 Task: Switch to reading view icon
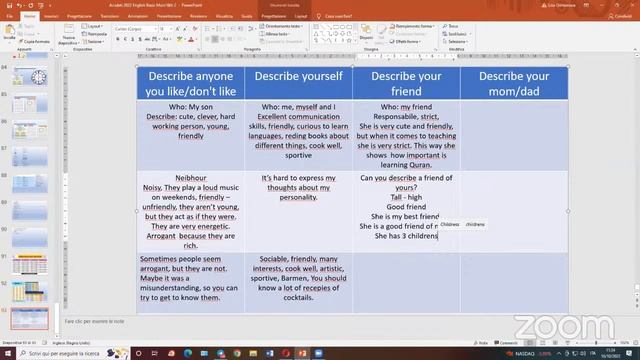click(555, 343)
